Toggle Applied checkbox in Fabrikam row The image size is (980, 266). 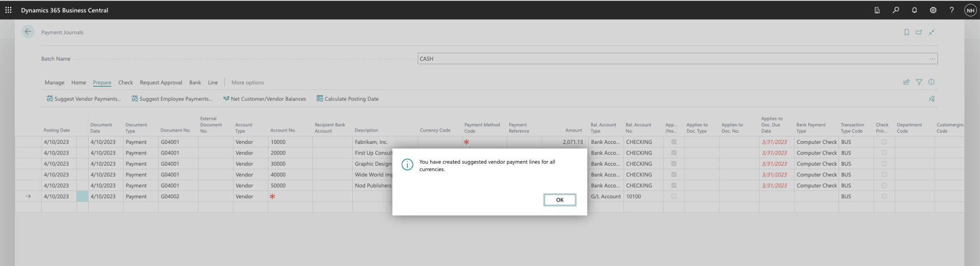pos(674,142)
